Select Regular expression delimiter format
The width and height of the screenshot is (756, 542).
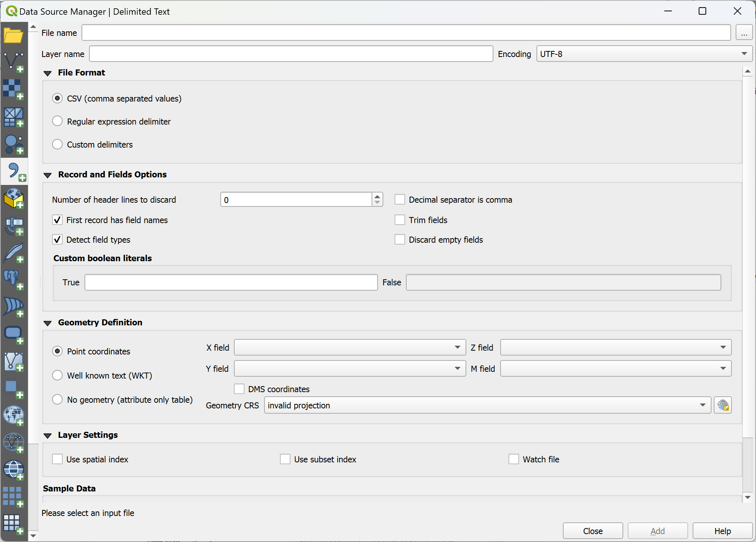coord(57,121)
